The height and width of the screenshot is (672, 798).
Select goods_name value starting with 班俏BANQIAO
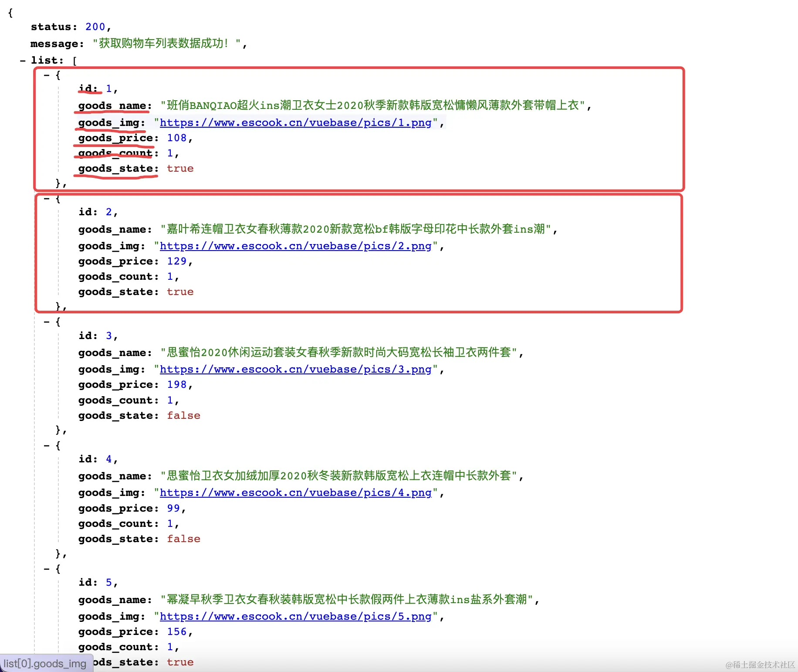(373, 105)
